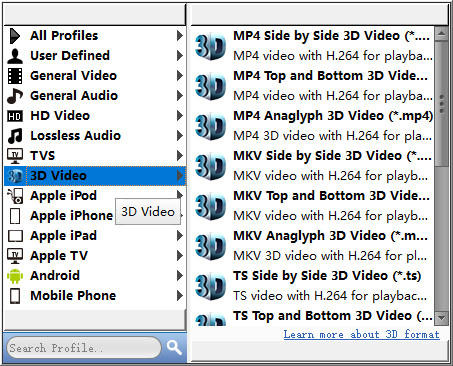The image size is (453, 366).
Task: Select the General Video category
Action: [95, 76]
